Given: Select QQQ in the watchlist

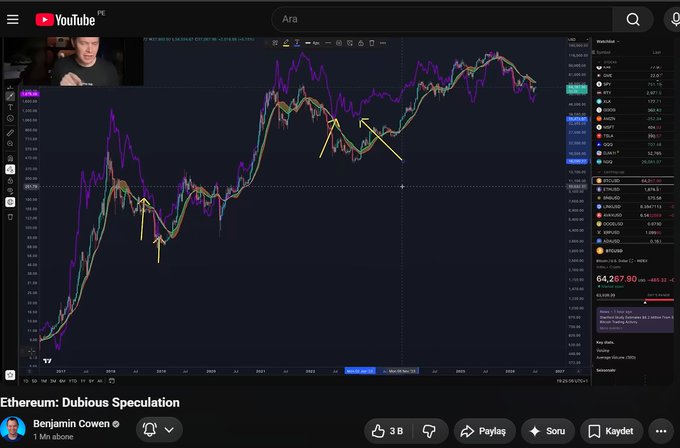Looking at the screenshot, I should 633,144.
